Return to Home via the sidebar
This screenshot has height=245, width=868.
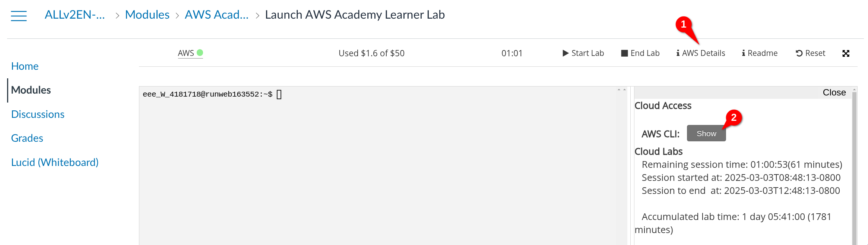25,66
